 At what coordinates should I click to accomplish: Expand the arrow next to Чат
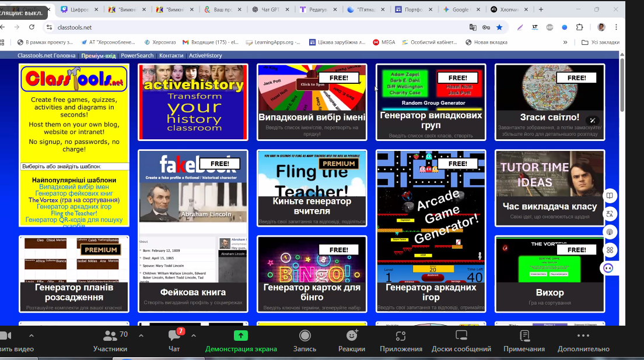click(x=194, y=336)
